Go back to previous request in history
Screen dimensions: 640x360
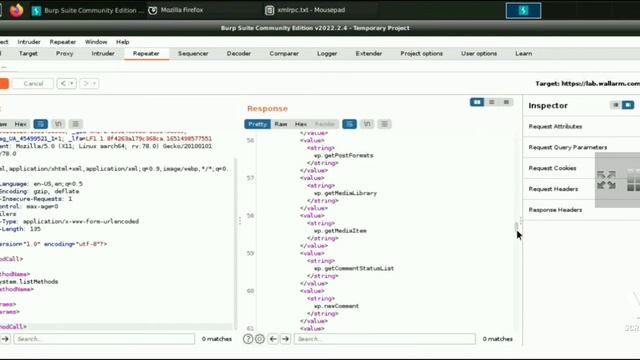(63, 84)
